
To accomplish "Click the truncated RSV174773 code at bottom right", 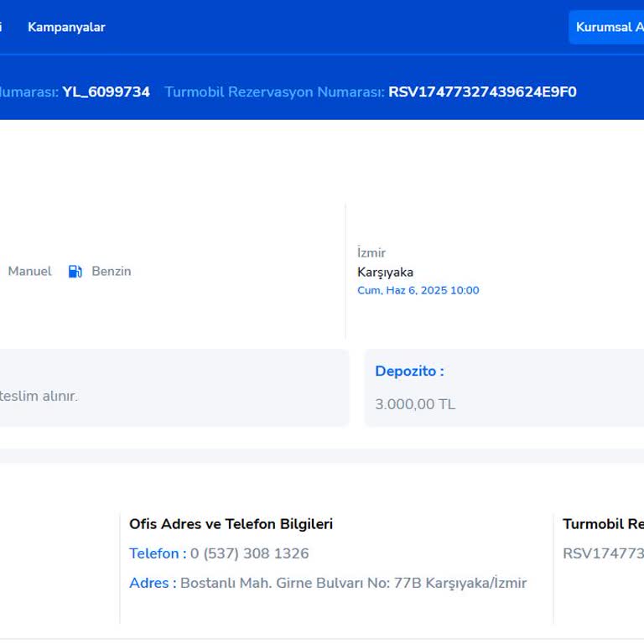I will tap(602, 553).
